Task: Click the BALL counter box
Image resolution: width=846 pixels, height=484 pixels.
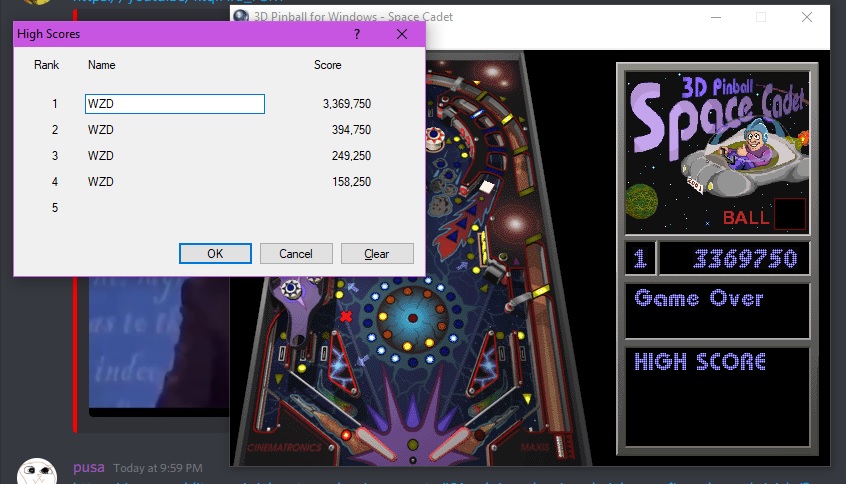Action: click(x=789, y=214)
